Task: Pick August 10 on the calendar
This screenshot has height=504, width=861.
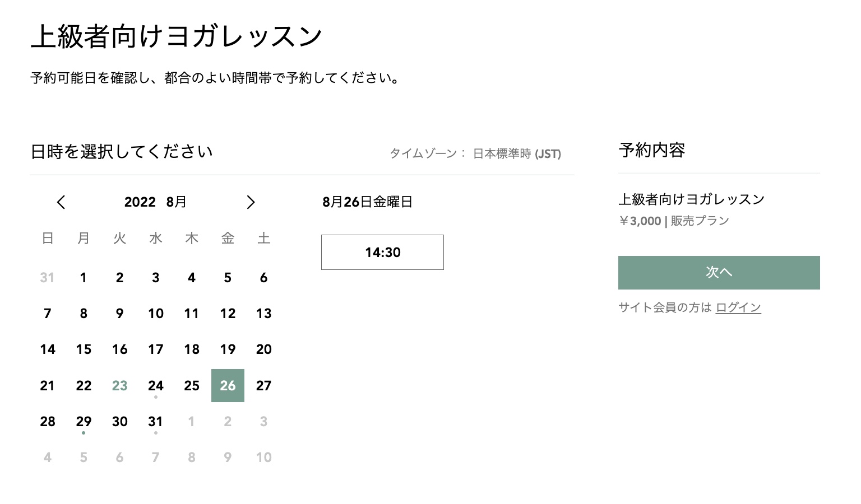Action: (x=155, y=314)
